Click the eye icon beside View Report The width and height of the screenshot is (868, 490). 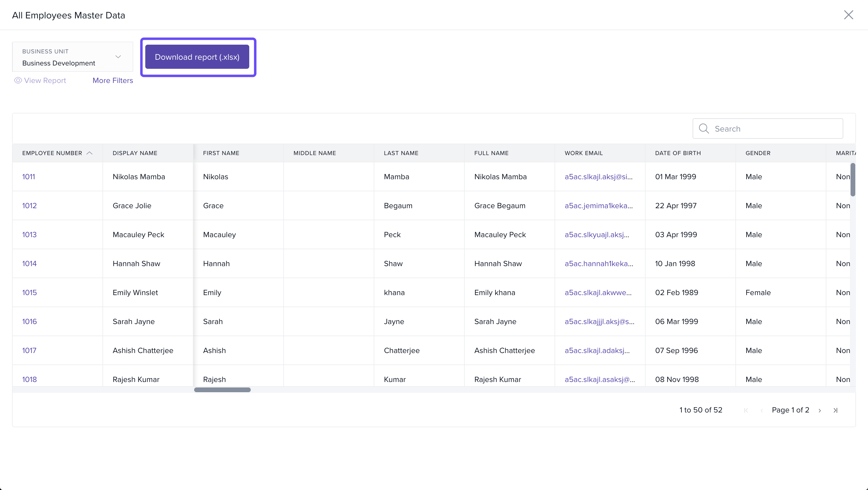tap(18, 80)
